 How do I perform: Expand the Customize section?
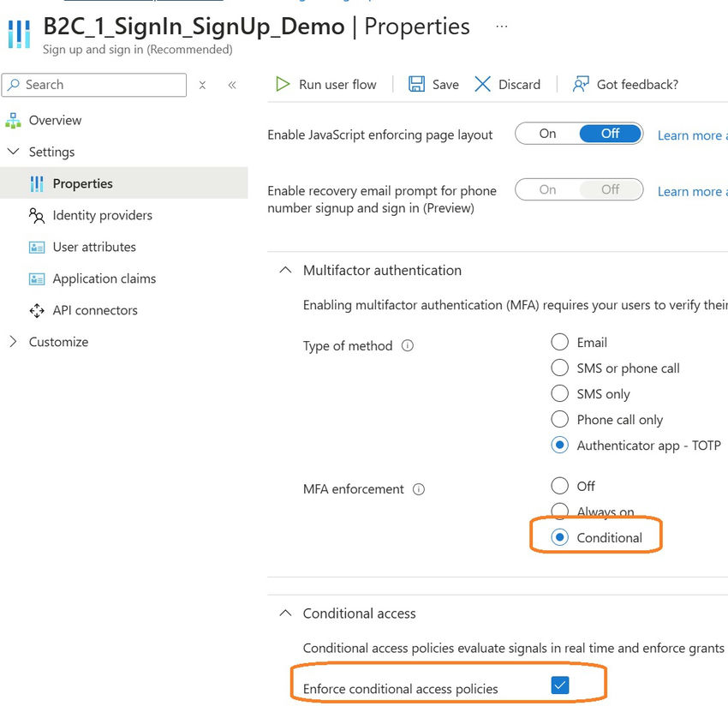(x=13, y=341)
